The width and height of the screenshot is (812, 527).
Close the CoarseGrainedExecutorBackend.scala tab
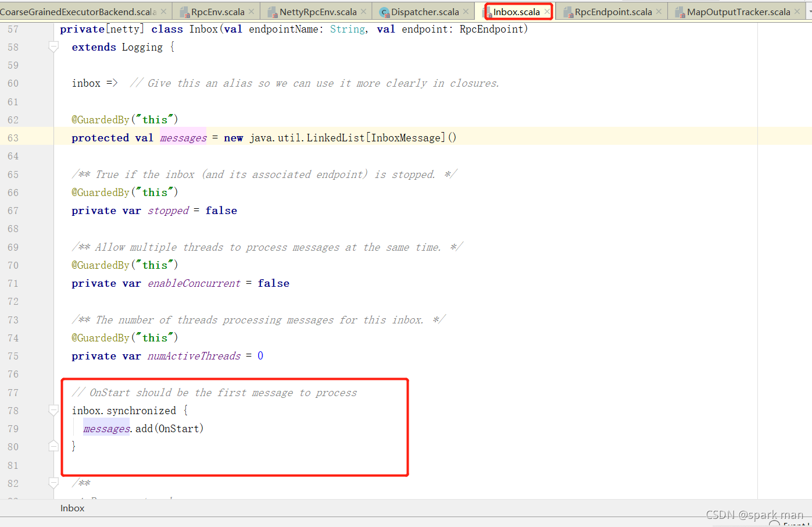click(x=164, y=12)
